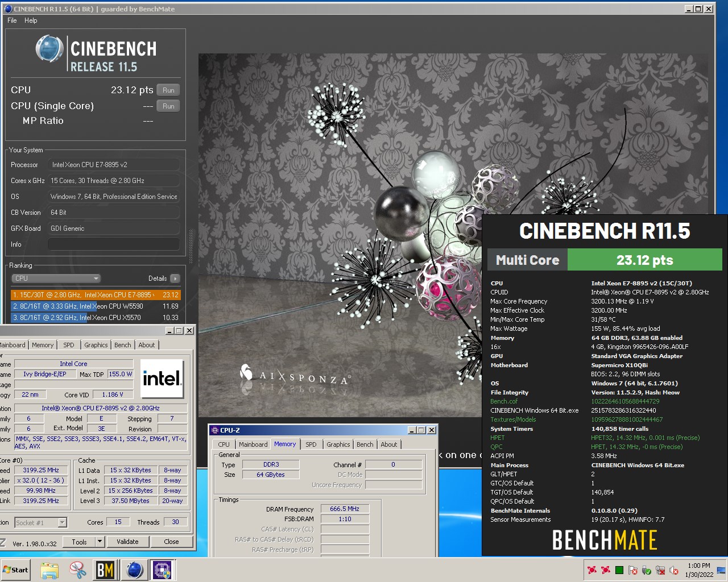Click the Level 3 cache 37.50 MBytes value
This screenshot has width=728, height=582.
[x=130, y=501]
